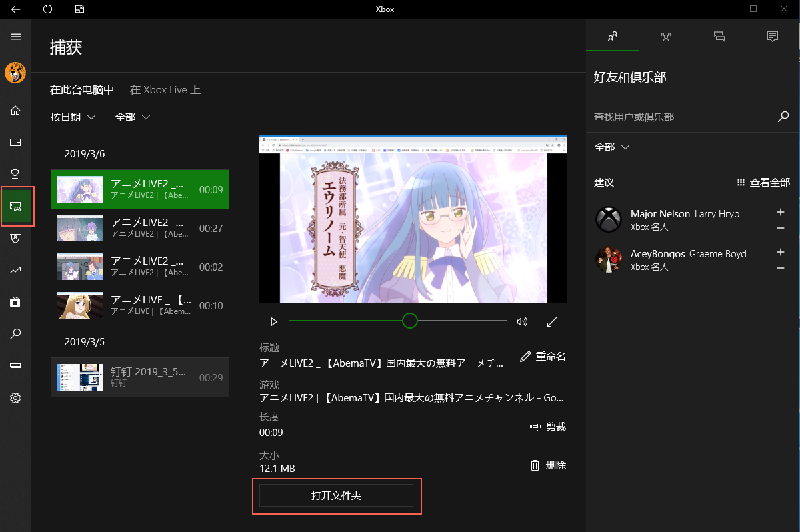
Task: Click the name AceyBongos
Action: [x=657, y=254]
